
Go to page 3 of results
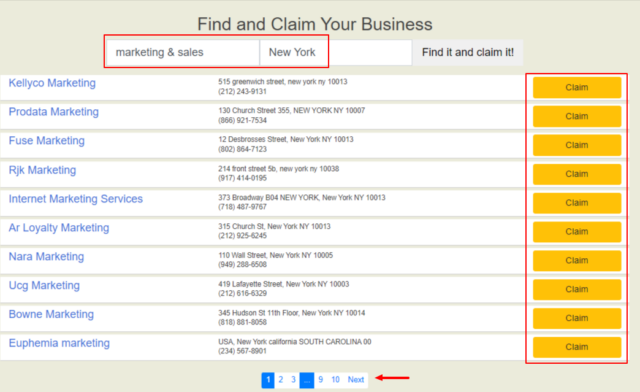pos(293,380)
